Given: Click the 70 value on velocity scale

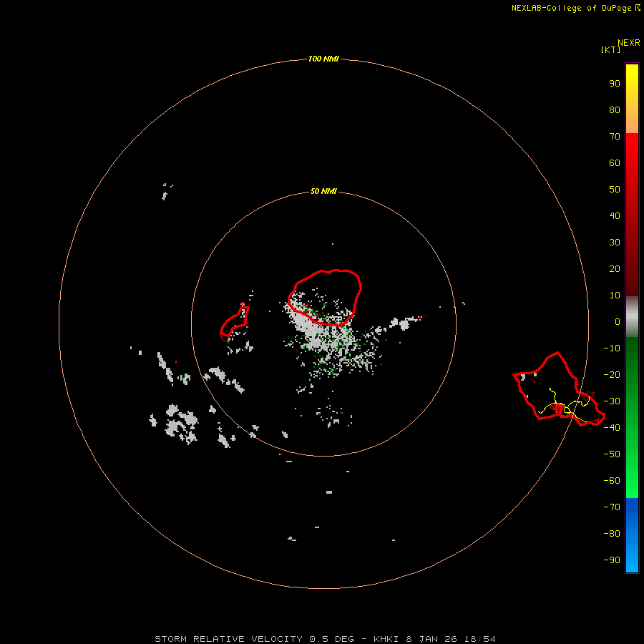Looking at the screenshot, I should (615, 137).
